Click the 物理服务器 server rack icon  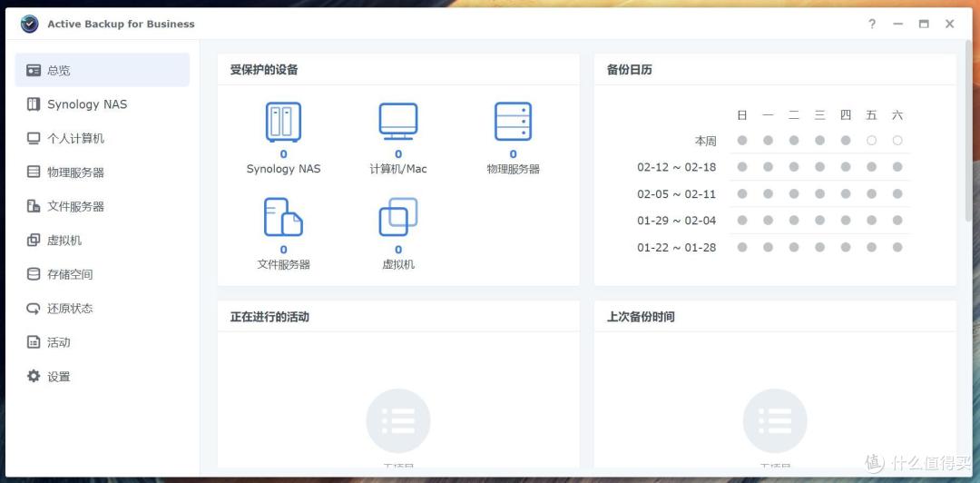click(513, 122)
